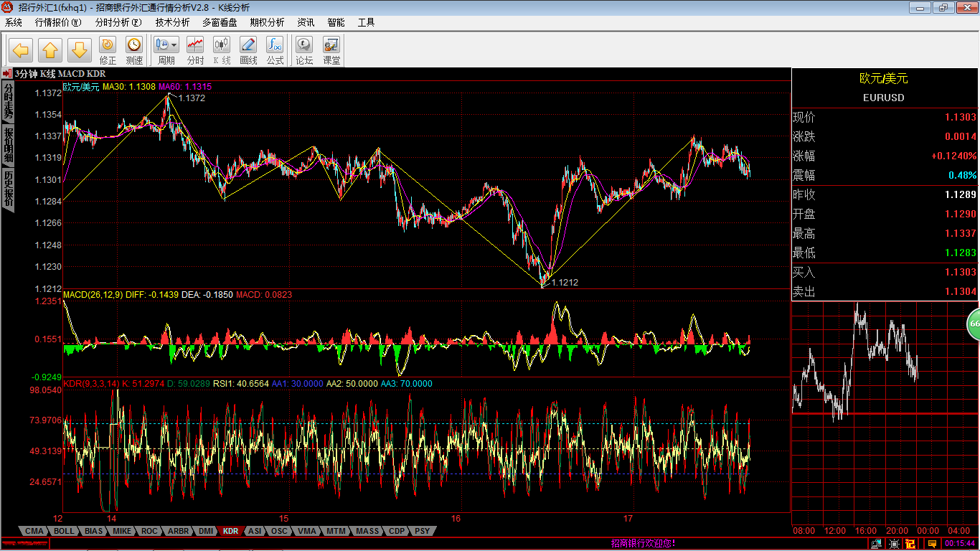The width and height of the screenshot is (980, 551).
Task: Click the up arrow toolbar button
Action: click(50, 50)
